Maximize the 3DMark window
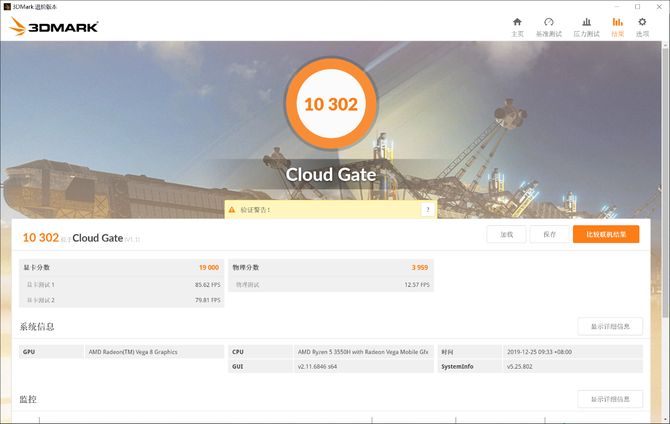This screenshot has height=424, width=670. pyautogui.click(x=638, y=6)
